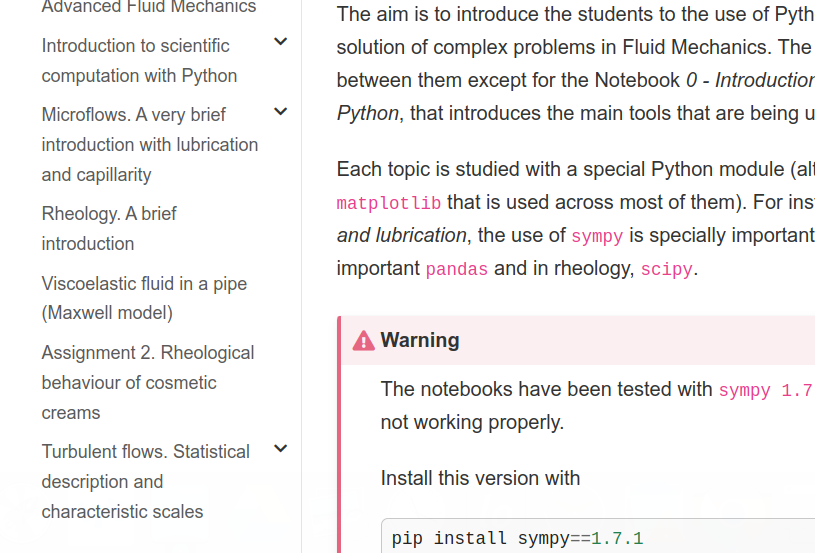
Task: Open Viscoelastic fluid in a pipe page
Action: point(144,298)
